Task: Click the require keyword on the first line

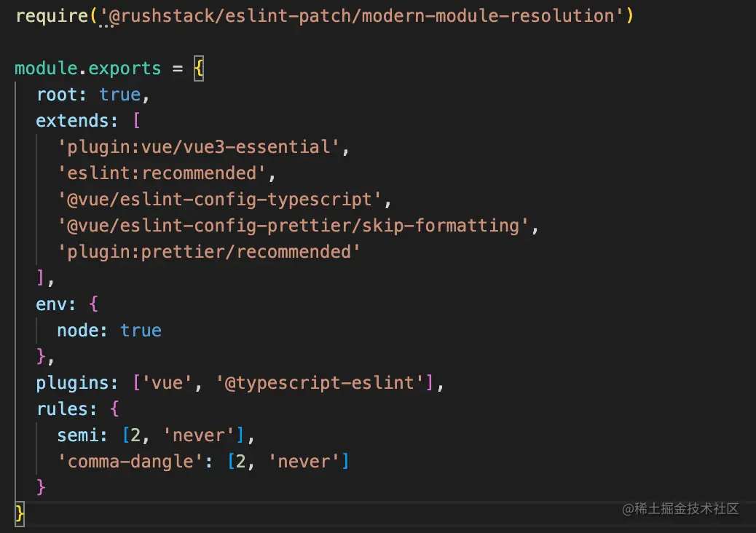Action: pyautogui.click(x=52, y=16)
